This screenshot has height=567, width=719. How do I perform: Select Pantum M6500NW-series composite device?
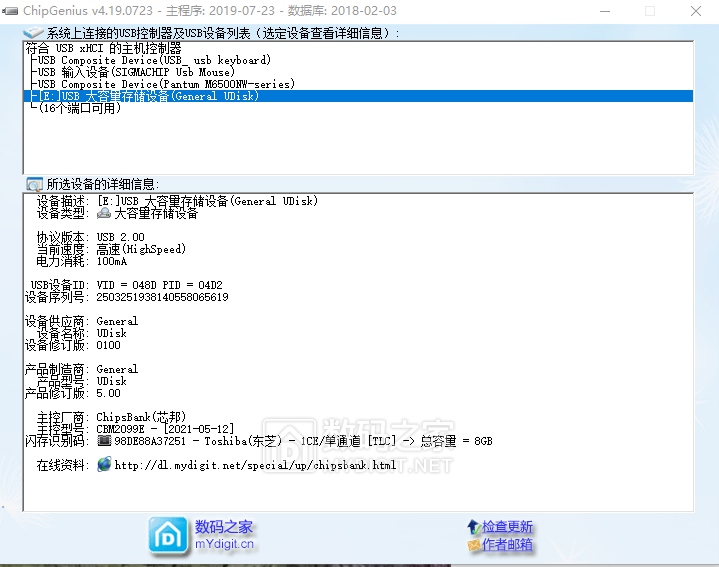(x=166, y=84)
